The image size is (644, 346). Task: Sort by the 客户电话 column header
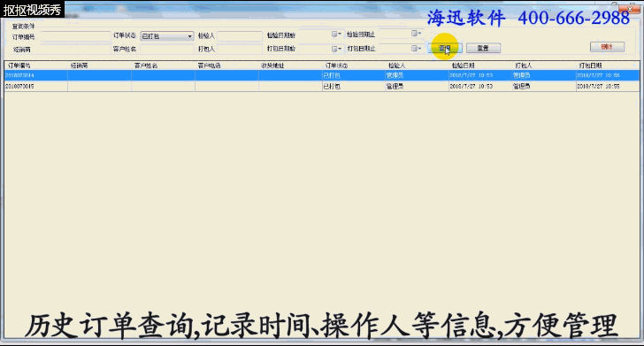tap(226, 65)
